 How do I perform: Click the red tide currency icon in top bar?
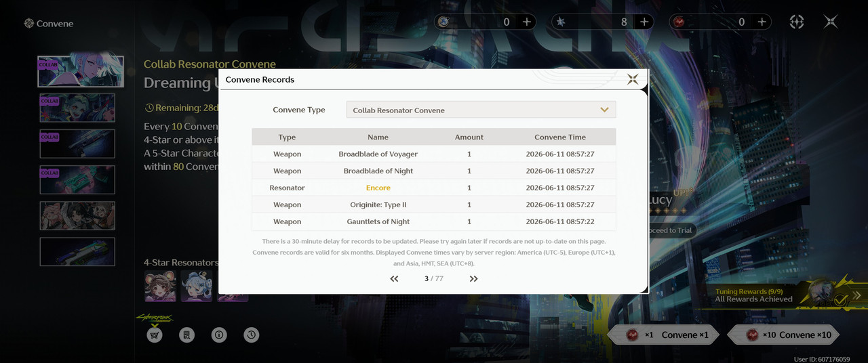click(x=679, y=22)
